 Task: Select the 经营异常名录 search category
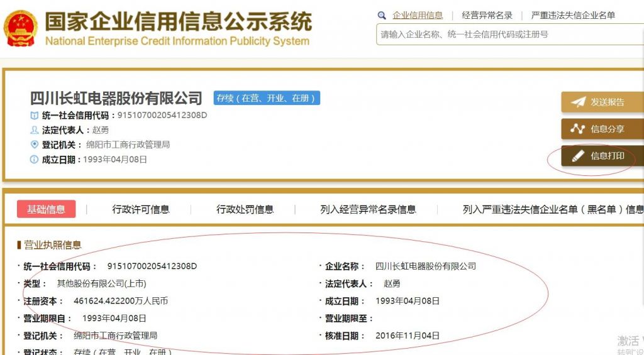487,16
